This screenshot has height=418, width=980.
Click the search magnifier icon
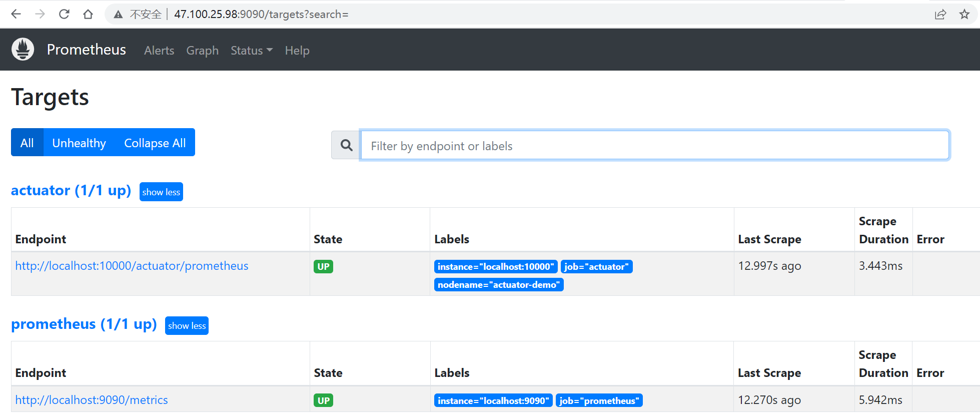(346, 145)
